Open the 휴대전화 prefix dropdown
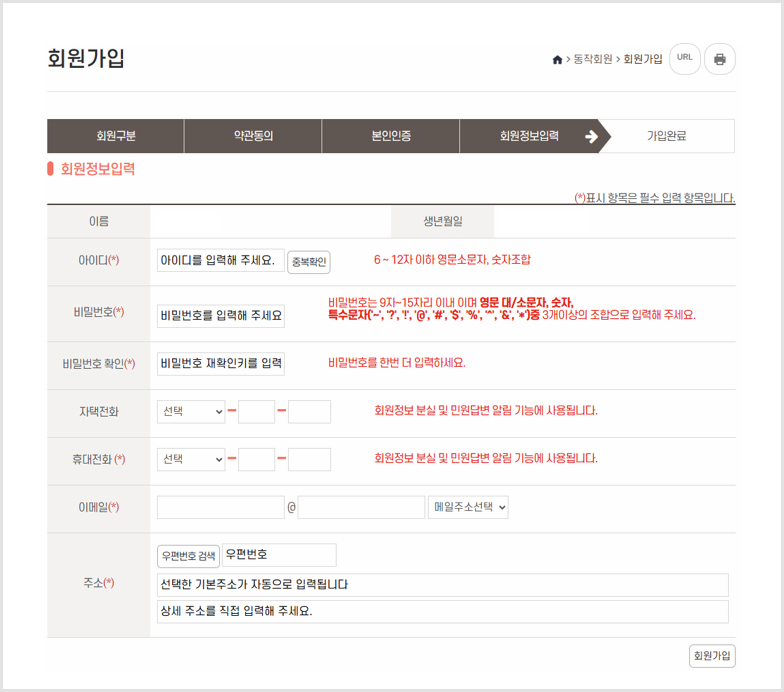 coord(191,459)
